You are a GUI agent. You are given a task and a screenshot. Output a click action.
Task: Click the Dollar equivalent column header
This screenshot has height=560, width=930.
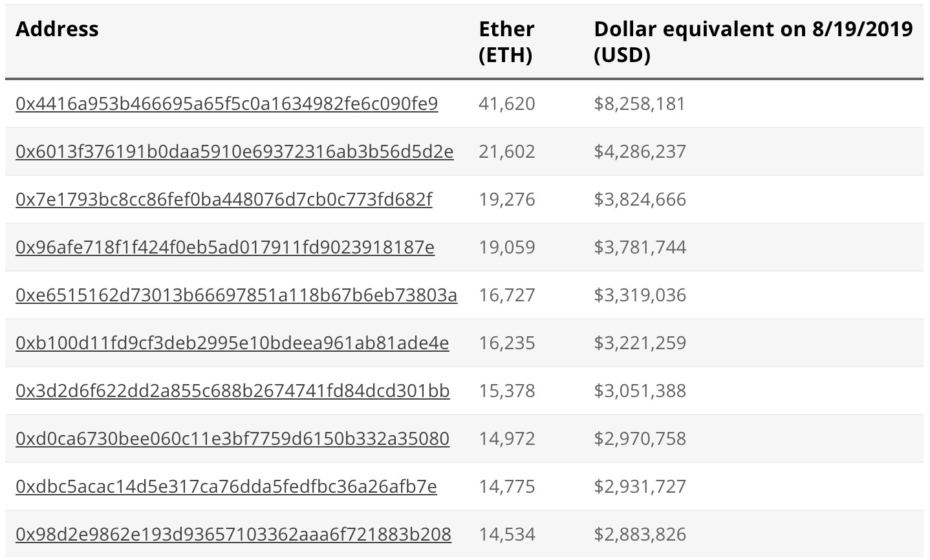753,42
